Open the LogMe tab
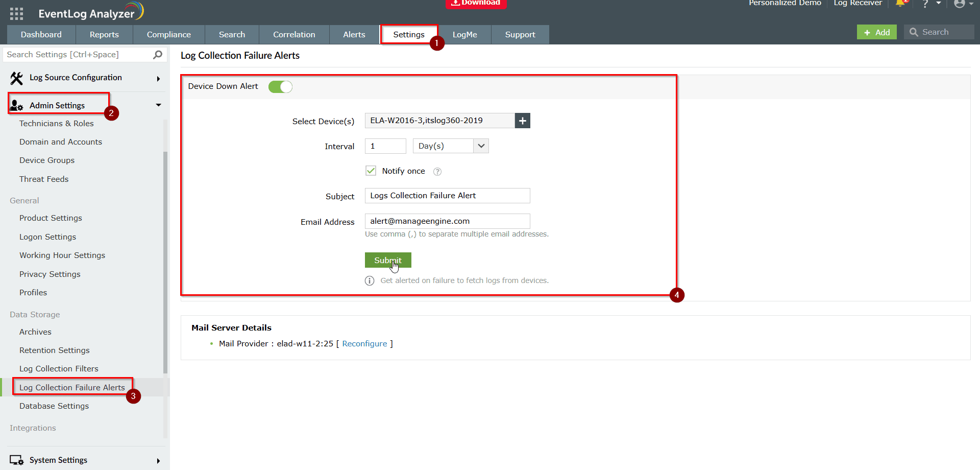 [465, 35]
